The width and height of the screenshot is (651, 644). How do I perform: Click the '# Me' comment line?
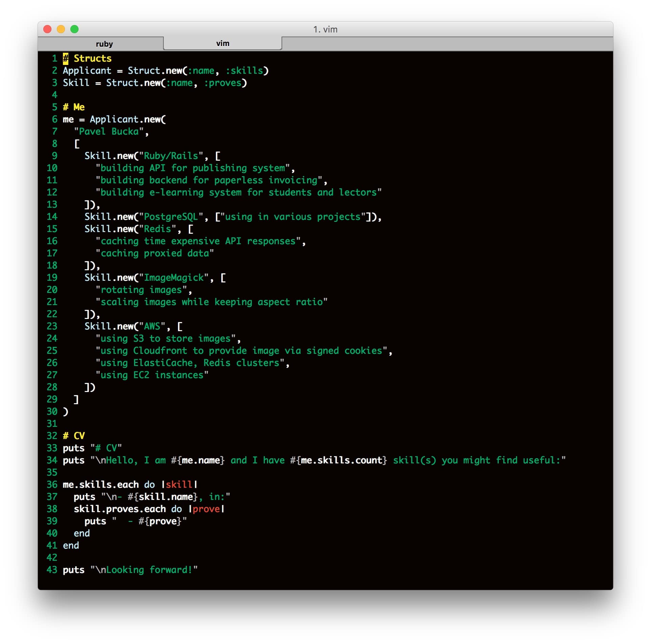pos(74,107)
